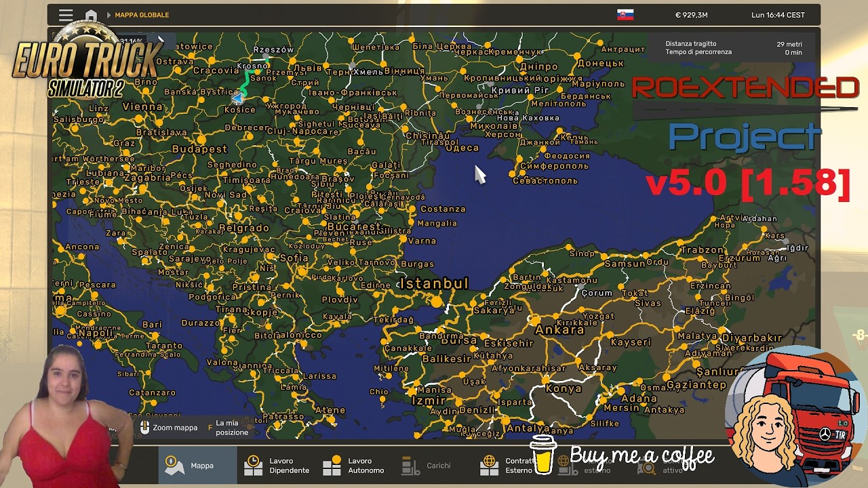Select Budapest on the map

click(x=199, y=149)
